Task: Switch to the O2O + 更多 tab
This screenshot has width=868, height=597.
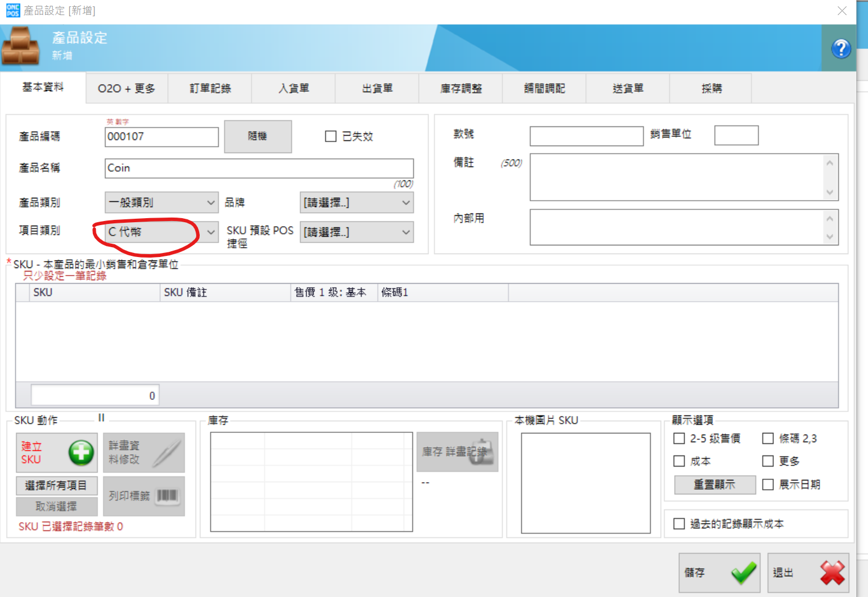Action: (127, 88)
